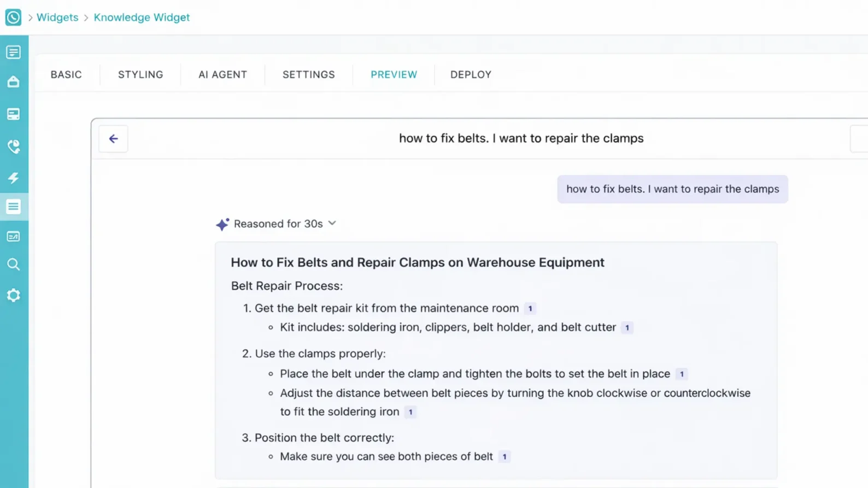Open the reports chart sidebar icon
868x488 pixels.
[14, 237]
